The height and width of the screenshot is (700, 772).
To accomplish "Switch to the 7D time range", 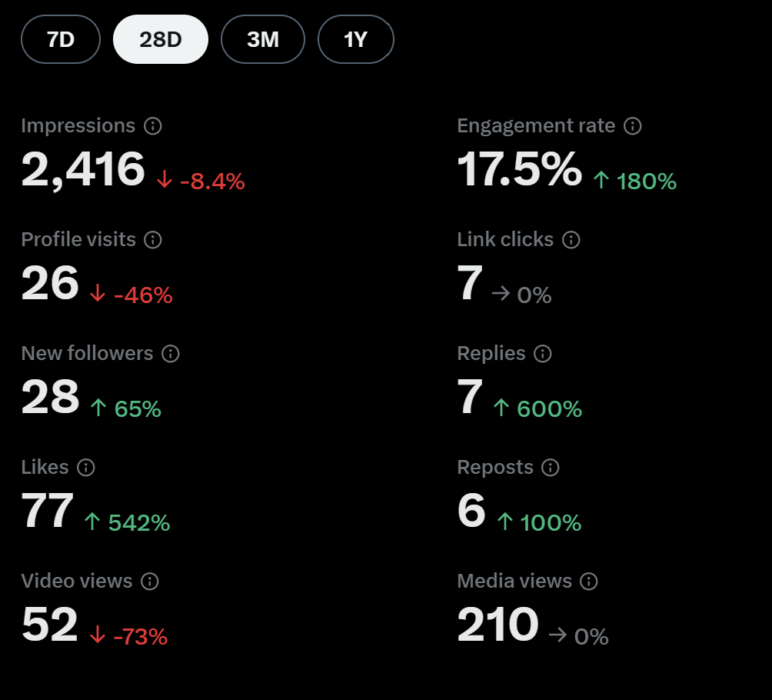I will (x=61, y=39).
